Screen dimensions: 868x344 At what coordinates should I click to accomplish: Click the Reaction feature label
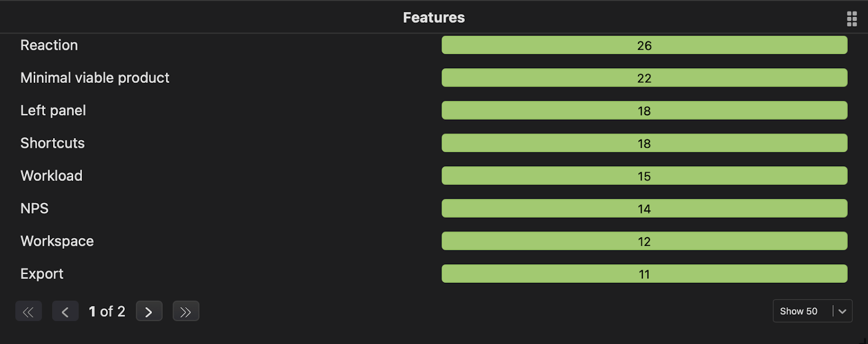(x=49, y=45)
